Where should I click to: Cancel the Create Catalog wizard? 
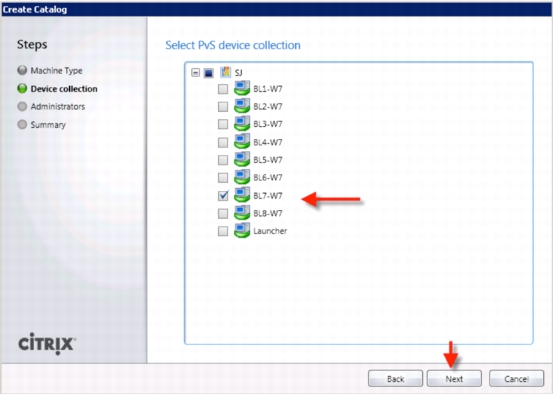click(x=516, y=379)
